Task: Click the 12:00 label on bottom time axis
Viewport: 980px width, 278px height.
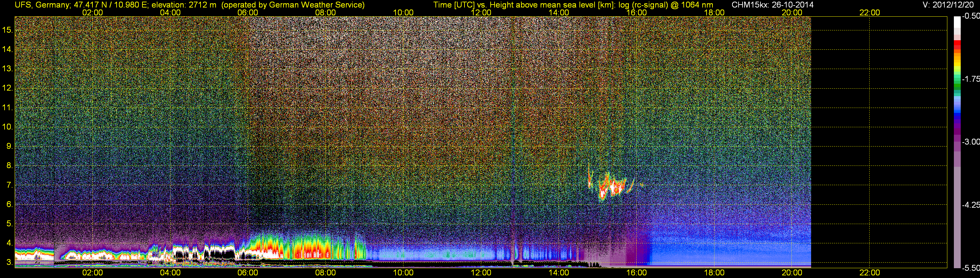Action: click(481, 273)
